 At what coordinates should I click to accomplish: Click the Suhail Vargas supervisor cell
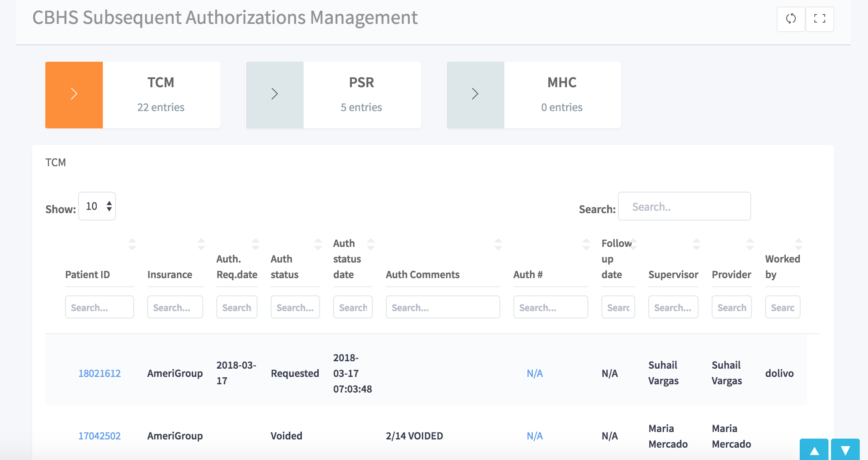point(664,373)
